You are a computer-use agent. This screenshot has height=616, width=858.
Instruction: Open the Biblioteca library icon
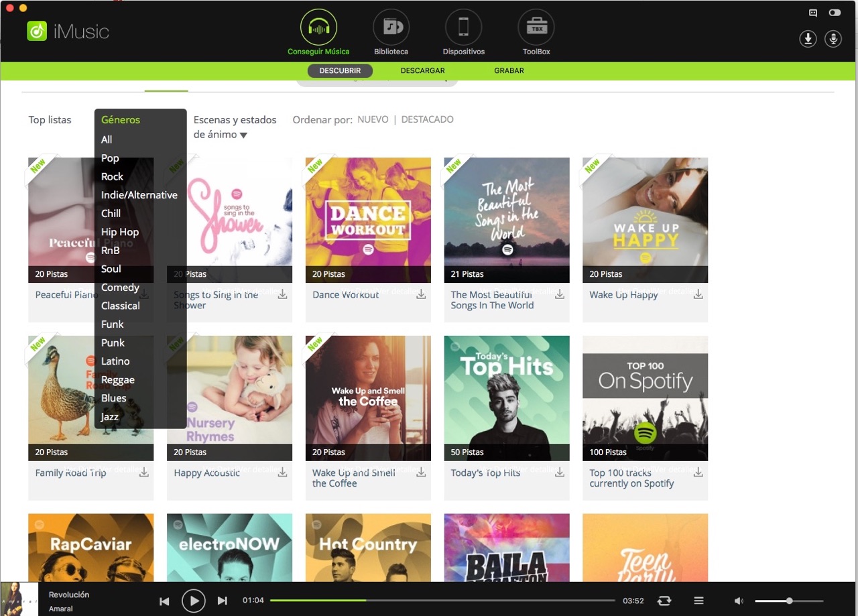[x=391, y=27]
